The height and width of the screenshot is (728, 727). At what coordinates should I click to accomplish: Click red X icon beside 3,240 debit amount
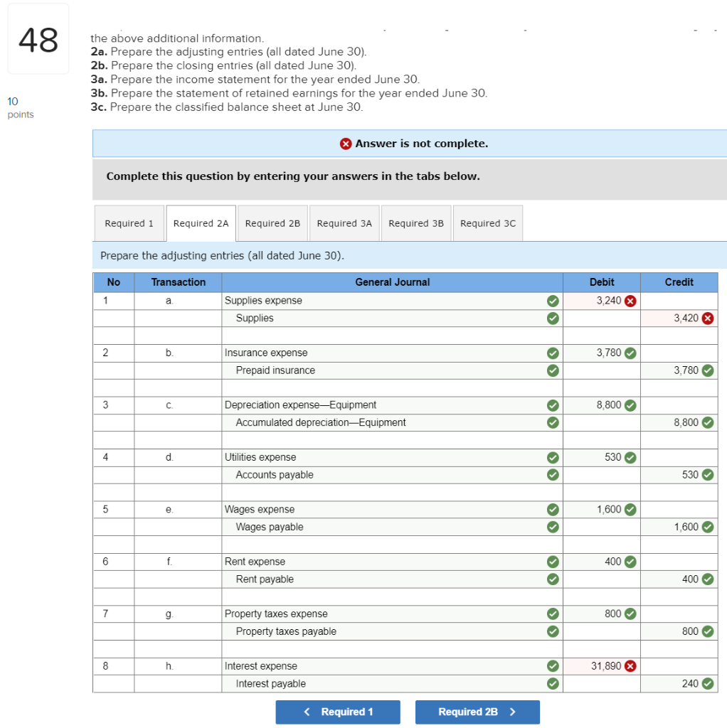(x=629, y=301)
